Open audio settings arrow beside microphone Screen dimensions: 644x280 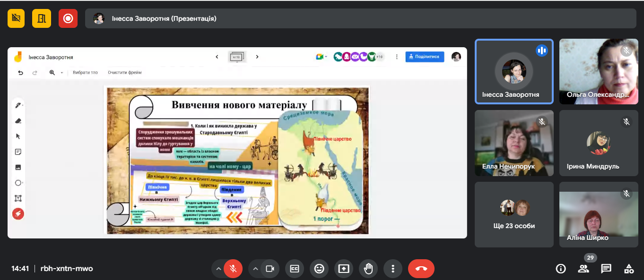click(x=218, y=269)
